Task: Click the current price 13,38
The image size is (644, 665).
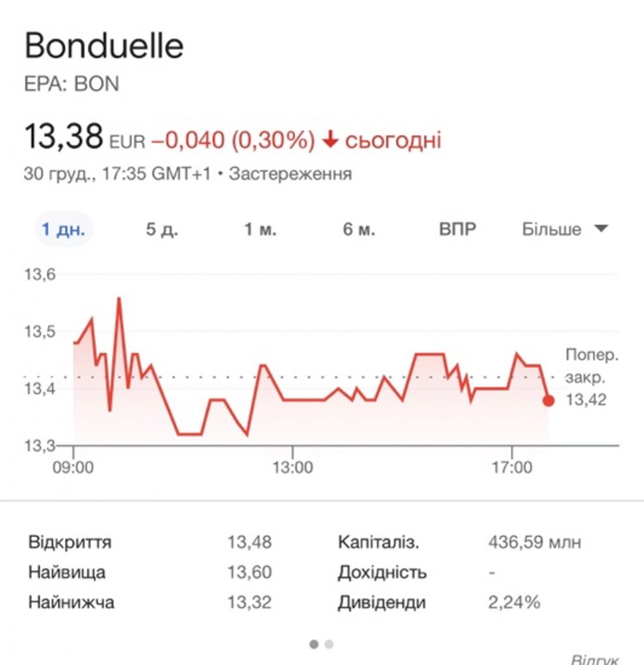Action: (64, 137)
